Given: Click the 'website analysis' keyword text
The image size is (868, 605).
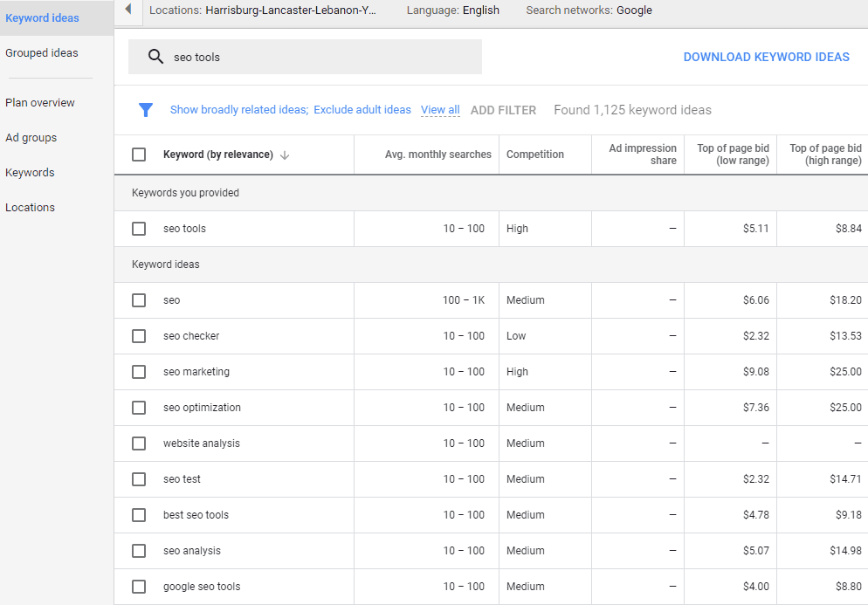Looking at the screenshot, I should coord(202,443).
